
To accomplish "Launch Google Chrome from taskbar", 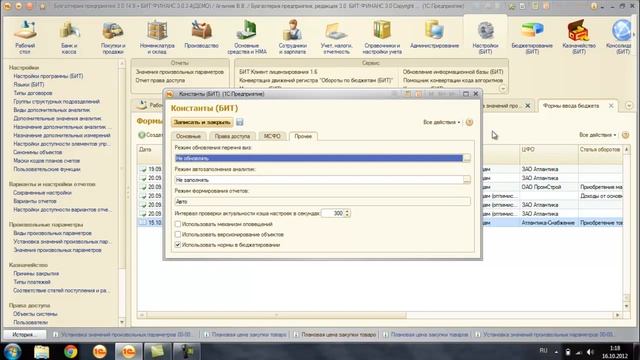I will pos(71,351).
